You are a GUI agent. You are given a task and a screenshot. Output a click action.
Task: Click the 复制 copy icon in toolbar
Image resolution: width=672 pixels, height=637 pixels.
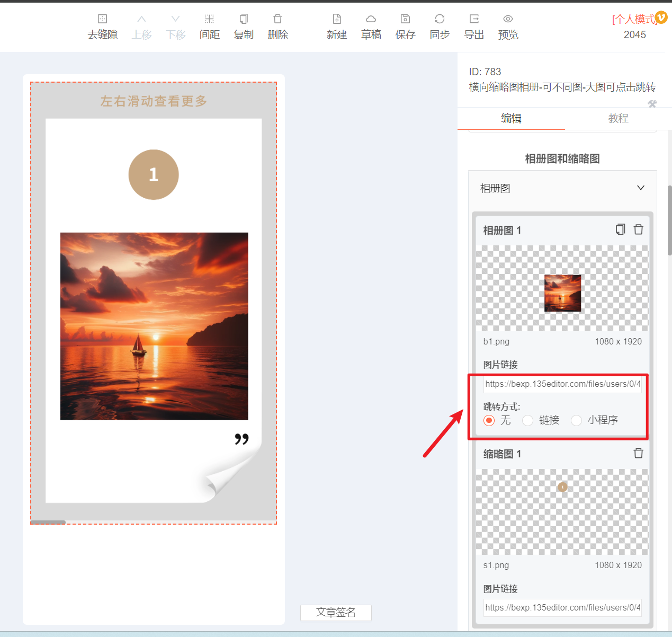244,19
